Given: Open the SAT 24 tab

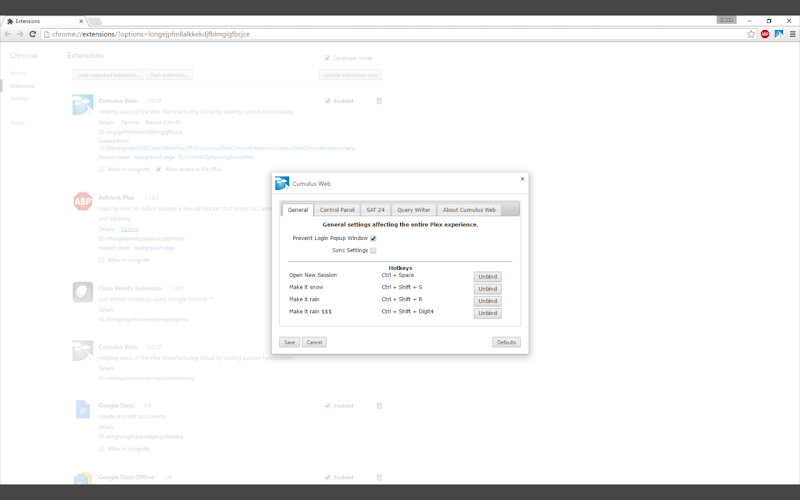Looking at the screenshot, I should click(376, 210).
